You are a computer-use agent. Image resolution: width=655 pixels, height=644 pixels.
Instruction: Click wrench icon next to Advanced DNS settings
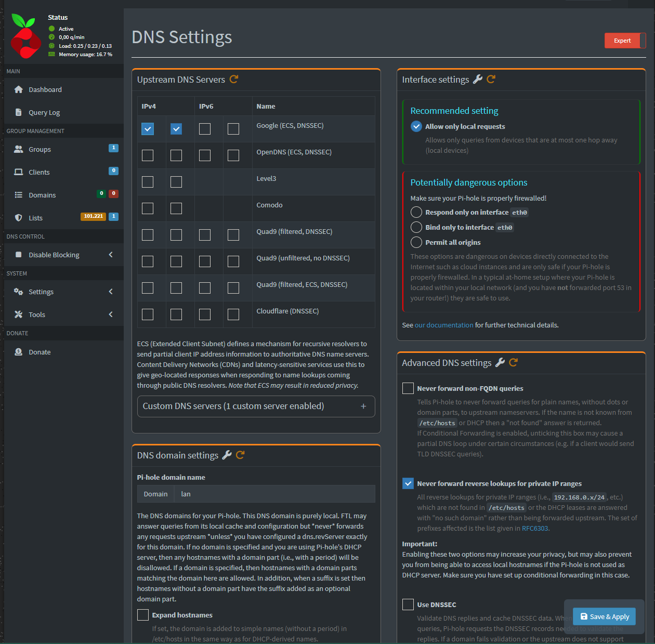[x=500, y=362]
